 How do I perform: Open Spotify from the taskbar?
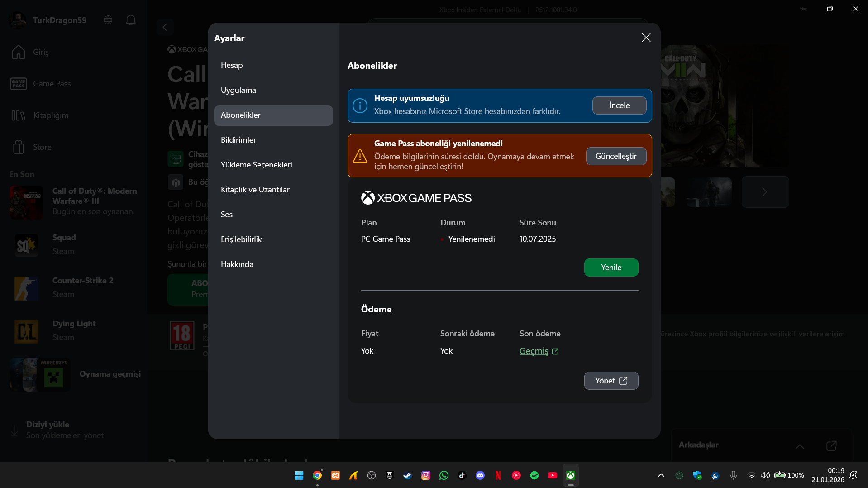coord(534,475)
